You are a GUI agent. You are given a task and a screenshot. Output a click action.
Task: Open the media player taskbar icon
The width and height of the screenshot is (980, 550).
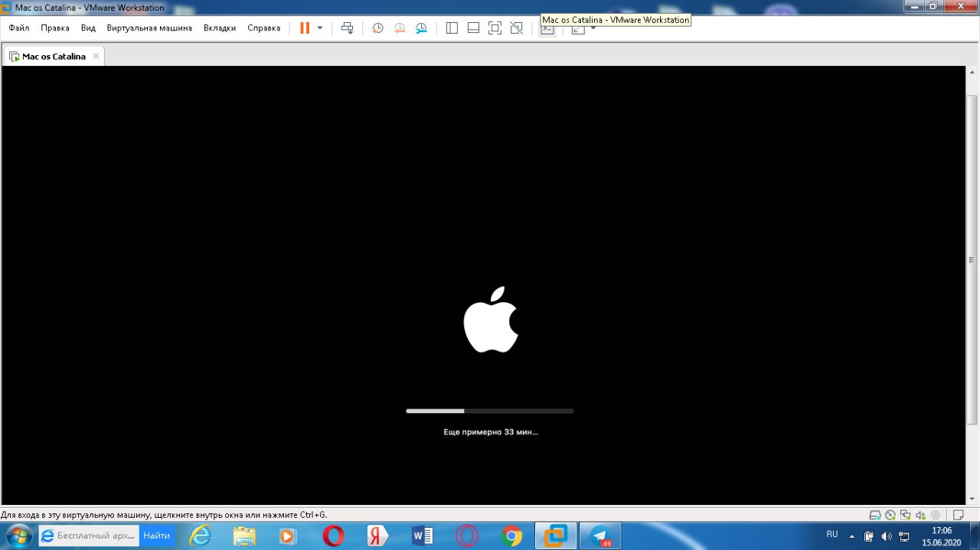288,535
